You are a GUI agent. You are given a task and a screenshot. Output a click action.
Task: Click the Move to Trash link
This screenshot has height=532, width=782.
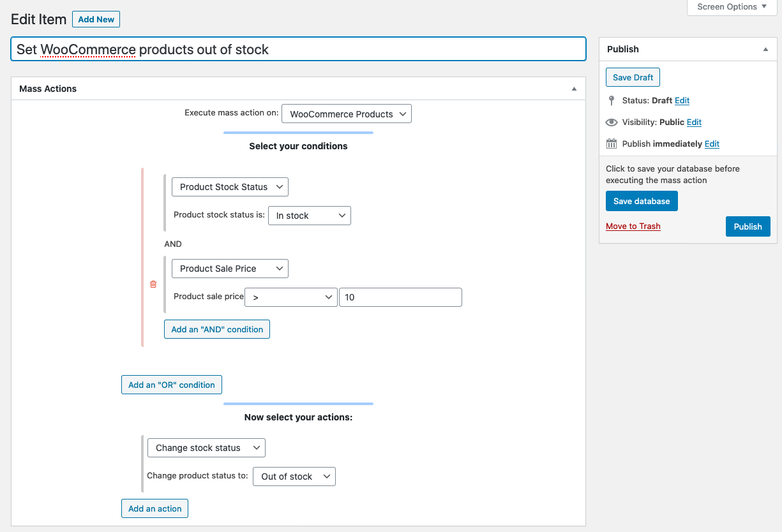tap(633, 226)
